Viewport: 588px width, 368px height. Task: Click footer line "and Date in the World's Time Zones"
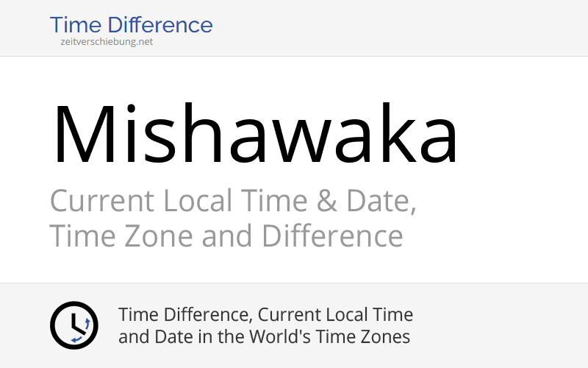tap(264, 337)
